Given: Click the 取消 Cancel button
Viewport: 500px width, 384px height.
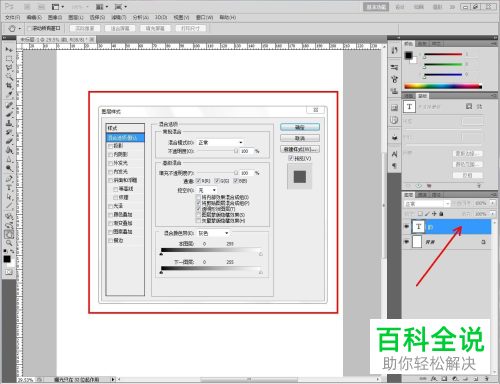Looking at the screenshot, I should [x=300, y=138].
